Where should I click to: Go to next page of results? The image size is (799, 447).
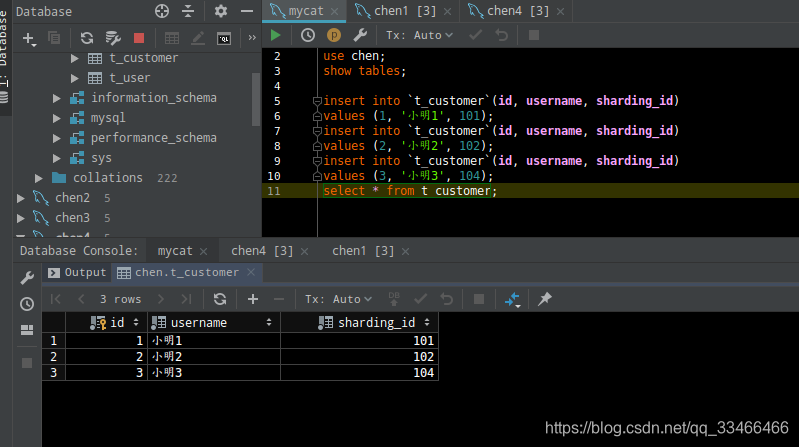(161, 299)
